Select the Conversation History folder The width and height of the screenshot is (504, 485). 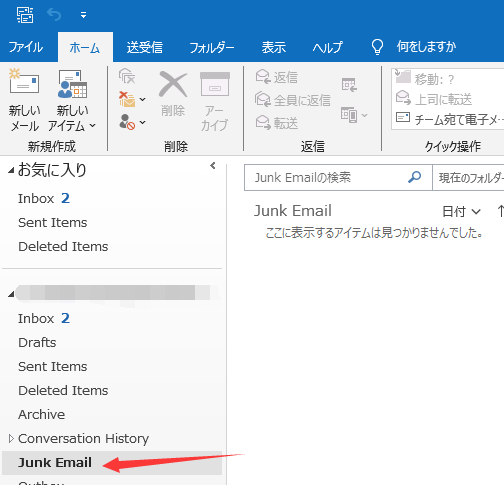click(x=83, y=439)
